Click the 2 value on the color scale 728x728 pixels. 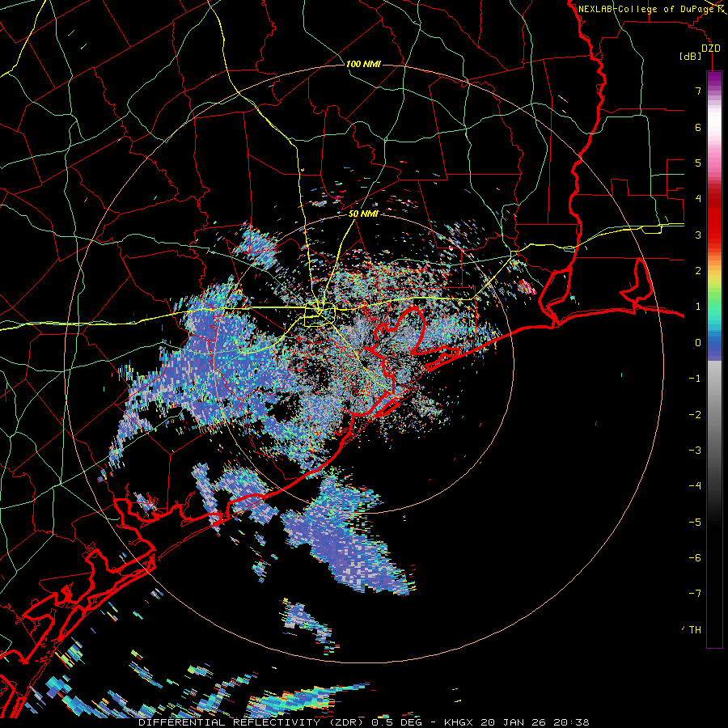[698, 271]
